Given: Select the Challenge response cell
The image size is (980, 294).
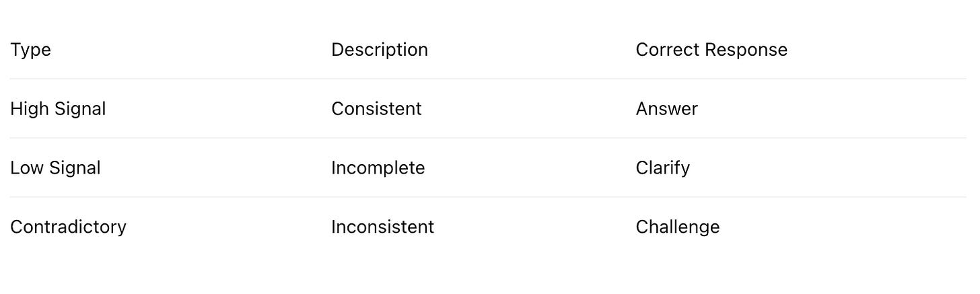Looking at the screenshot, I should (x=677, y=227).
